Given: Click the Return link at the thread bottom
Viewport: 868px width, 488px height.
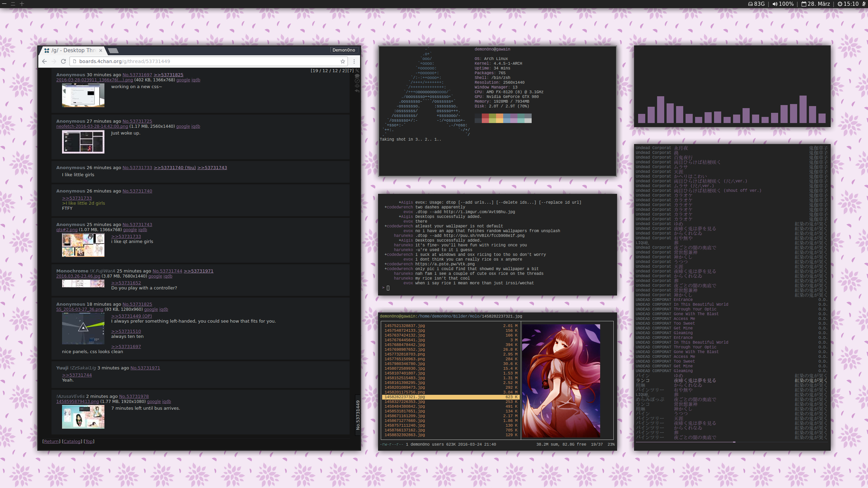Looking at the screenshot, I should [51, 441].
